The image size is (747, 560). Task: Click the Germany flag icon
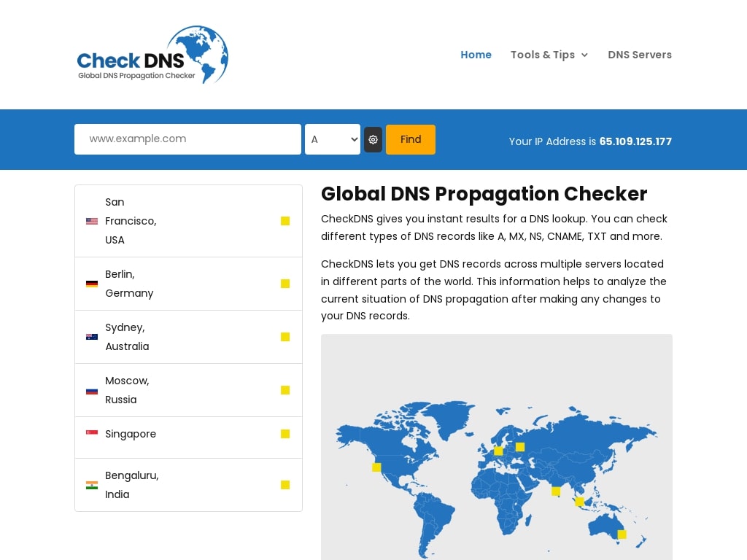tap(92, 284)
